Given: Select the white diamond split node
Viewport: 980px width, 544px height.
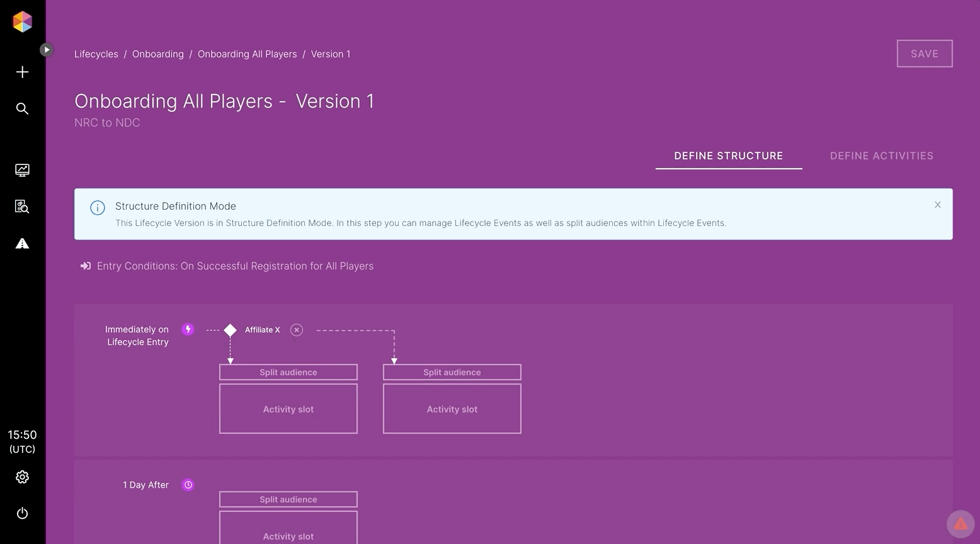Looking at the screenshot, I should pyautogui.click(x=231, y=330).
